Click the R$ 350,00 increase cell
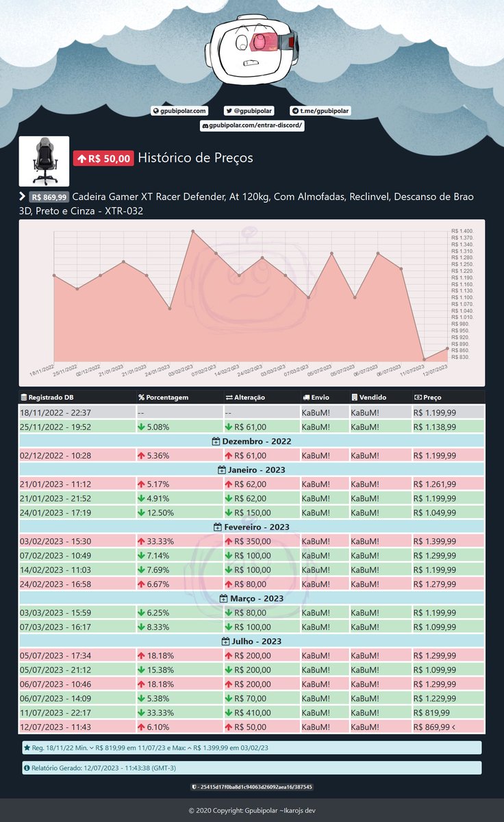Viewport: 504px width, 822px height. tap(261, 541)
